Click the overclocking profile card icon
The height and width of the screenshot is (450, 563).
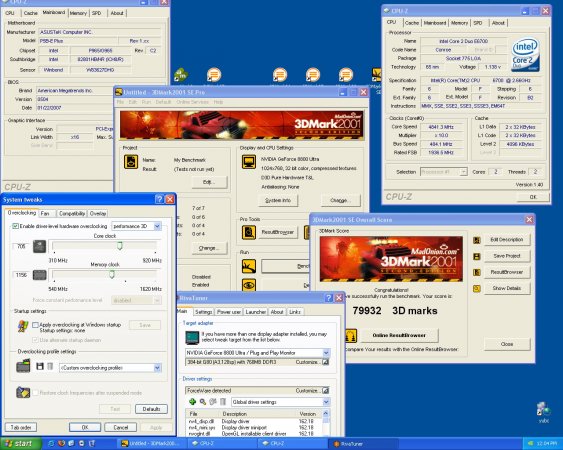(23, 366)
